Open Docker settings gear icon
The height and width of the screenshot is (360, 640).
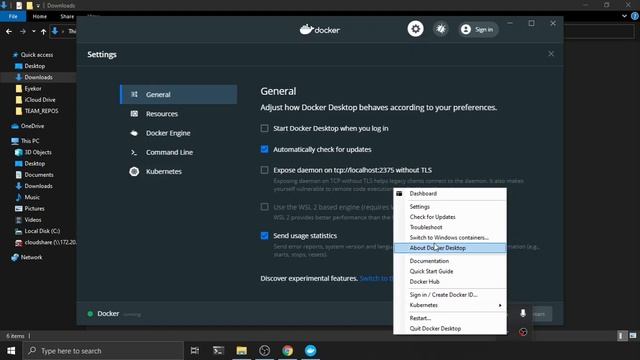coord(415,29)
